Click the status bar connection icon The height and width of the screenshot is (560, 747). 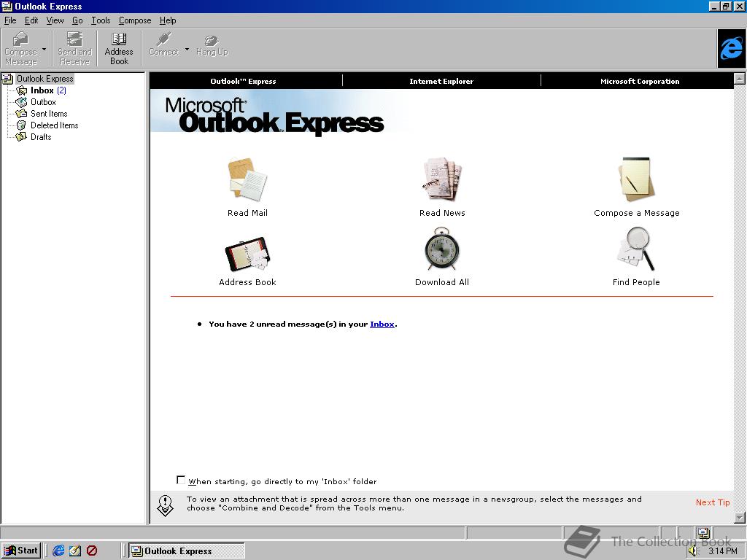(704, 533)
